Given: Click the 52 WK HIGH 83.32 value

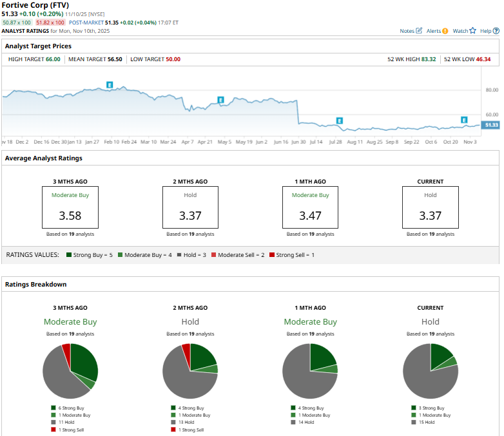Looking at the screenshot, I should point(429,59).
